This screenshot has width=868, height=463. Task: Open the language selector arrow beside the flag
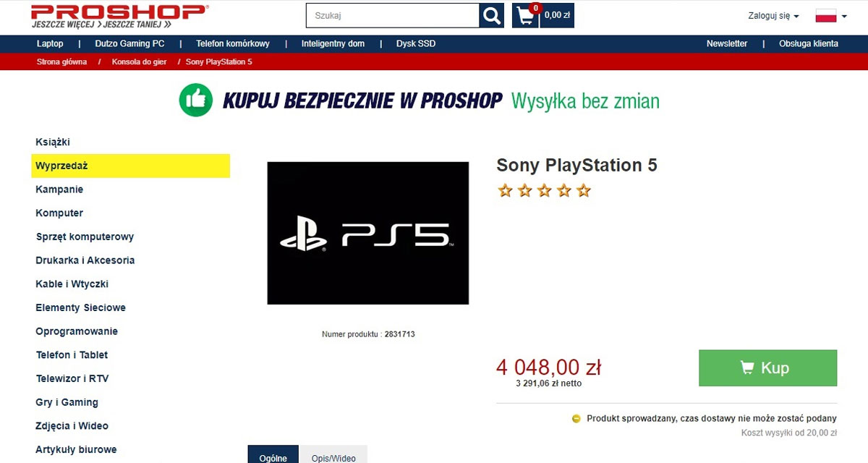point(844,16)
